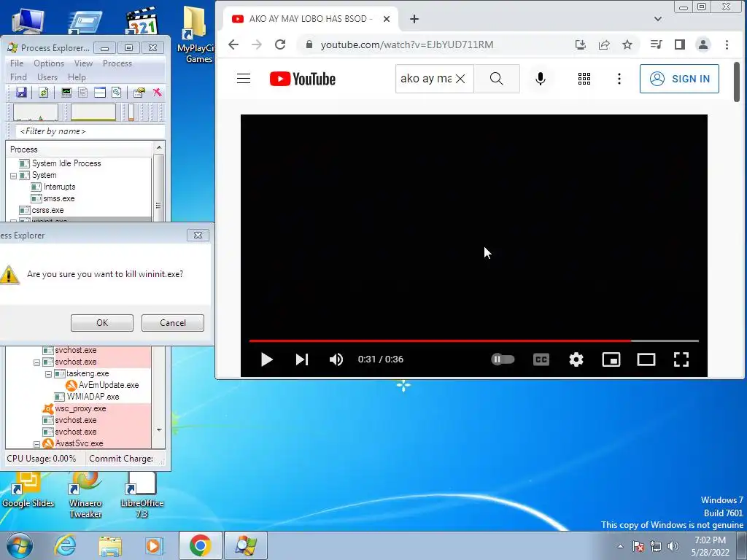Open the Process menu
The height and width of the screenshot is (560, 747).
click(117, 63)
